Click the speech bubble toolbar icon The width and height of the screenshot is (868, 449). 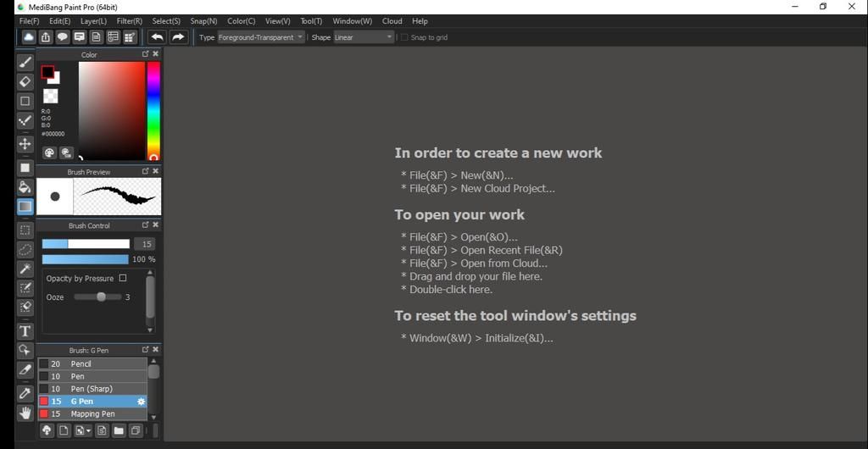(63, 37)
